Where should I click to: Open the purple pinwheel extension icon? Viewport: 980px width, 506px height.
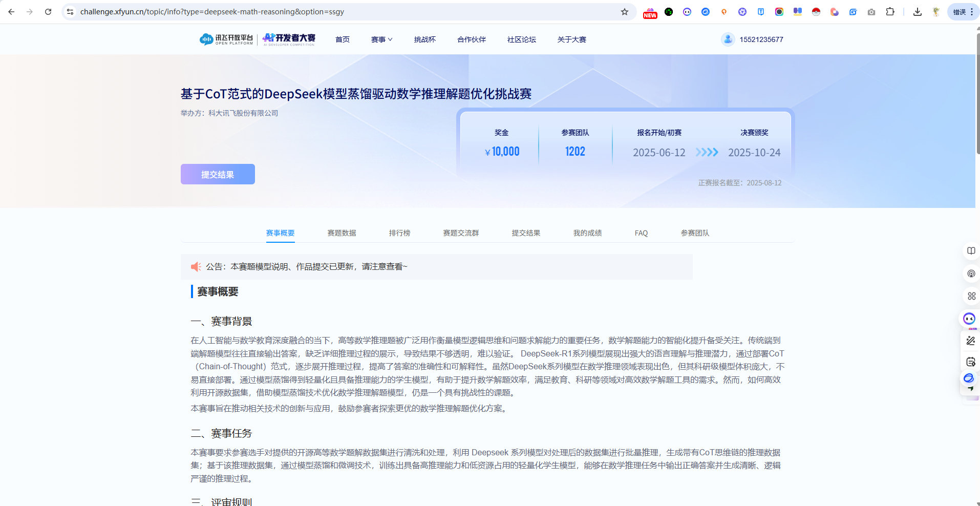[x=742, y=12]
